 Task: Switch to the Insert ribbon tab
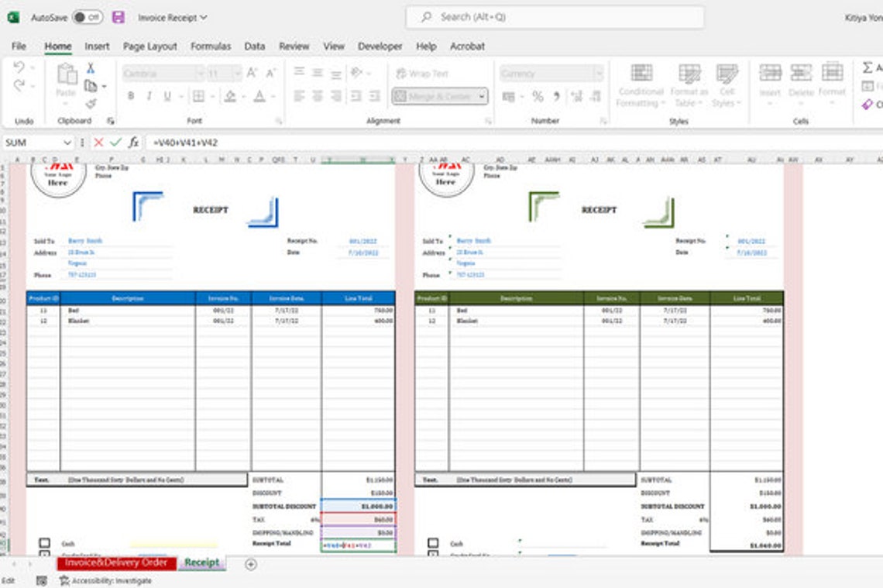(x=97, y=46)
